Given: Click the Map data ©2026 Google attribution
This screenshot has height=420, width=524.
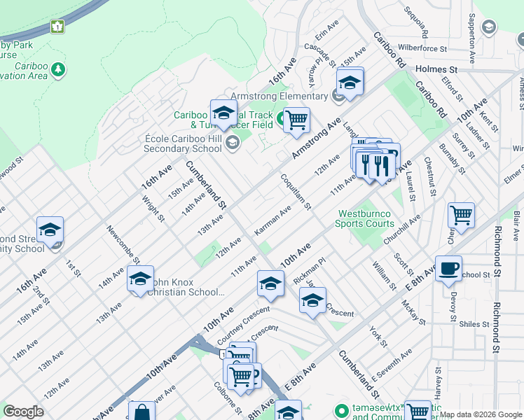Looking at the screenshot, I should pyautogui.click(x=481, y=415).
